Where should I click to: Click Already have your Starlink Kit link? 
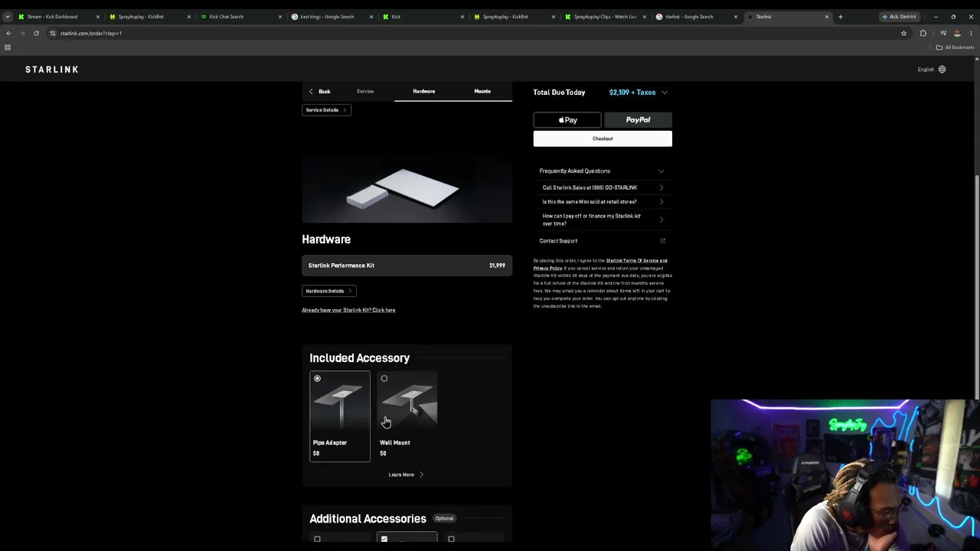click(x=348, y=310)
